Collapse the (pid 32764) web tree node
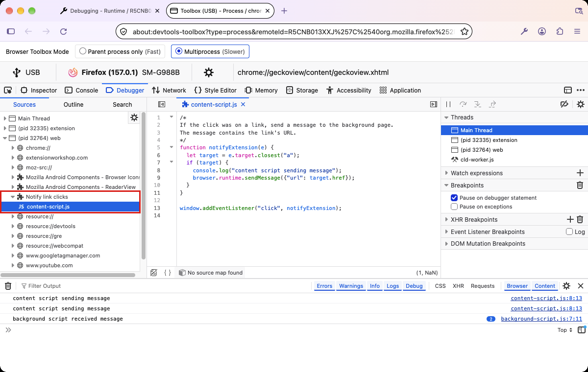 point(5,138)
